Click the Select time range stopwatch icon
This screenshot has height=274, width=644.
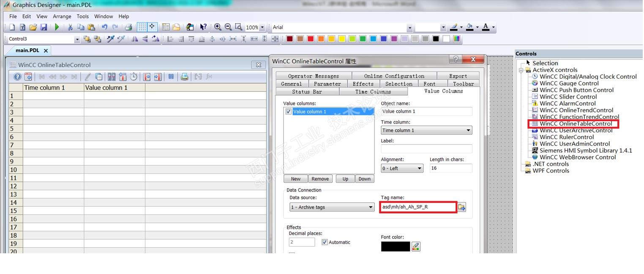(x=134, y=77)
